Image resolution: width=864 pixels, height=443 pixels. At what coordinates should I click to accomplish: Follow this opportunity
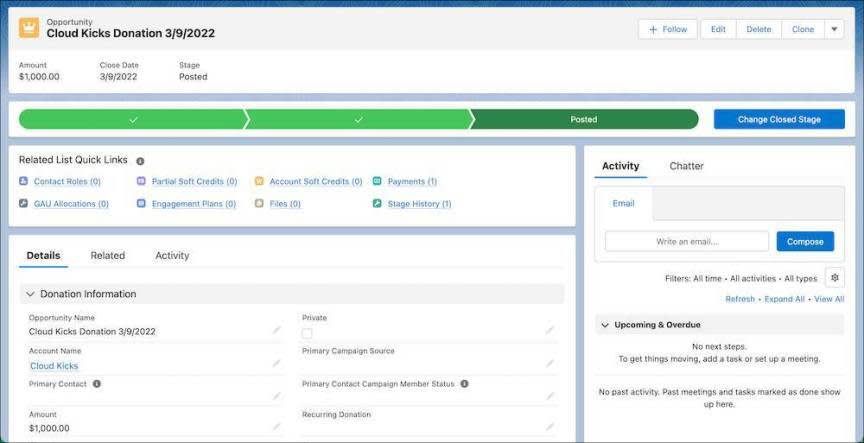668,29
